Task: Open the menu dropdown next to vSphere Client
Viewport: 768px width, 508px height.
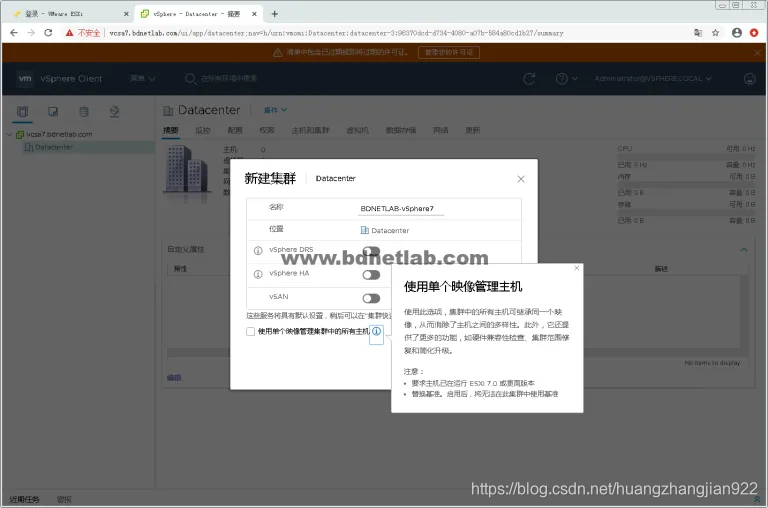Action: pos(143,78)
